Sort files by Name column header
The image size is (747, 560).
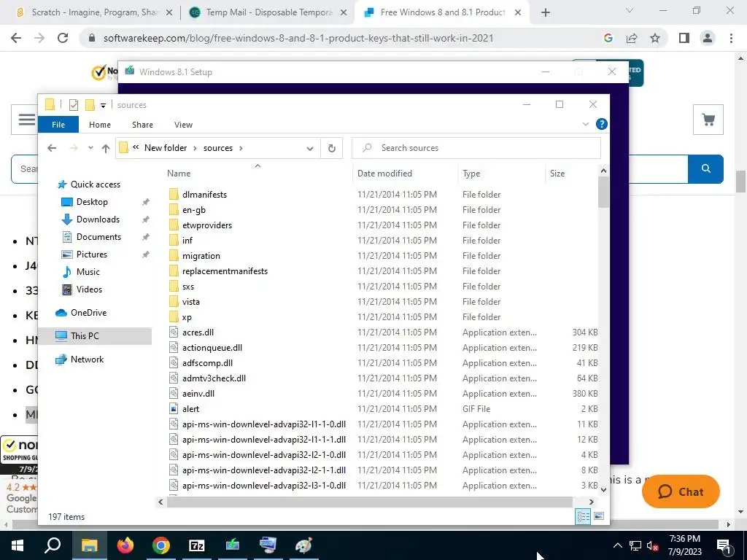tap(179, 174)
